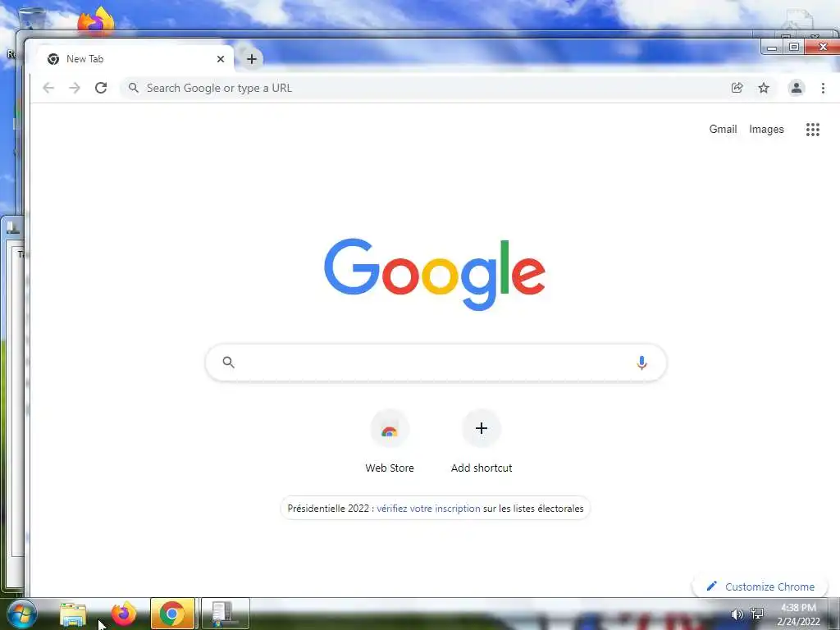Click the Google logo
The image size is (840, 630).
pos(435,274)
